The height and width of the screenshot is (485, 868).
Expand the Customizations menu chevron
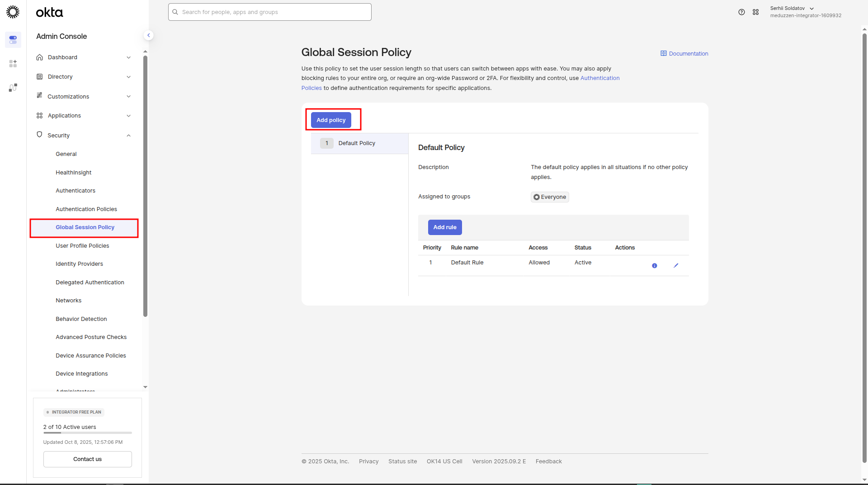[129, 96]
